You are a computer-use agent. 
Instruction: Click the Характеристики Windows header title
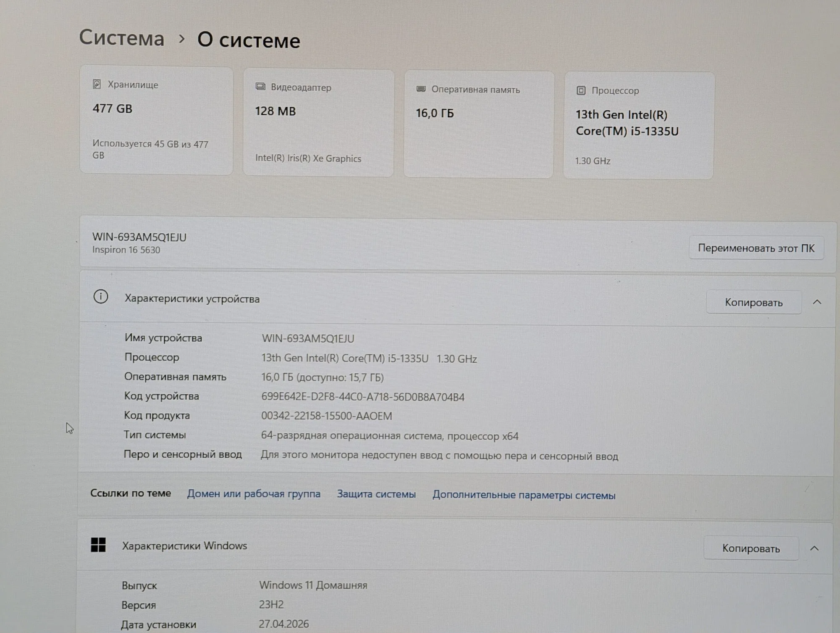click(x=184, y=546)
